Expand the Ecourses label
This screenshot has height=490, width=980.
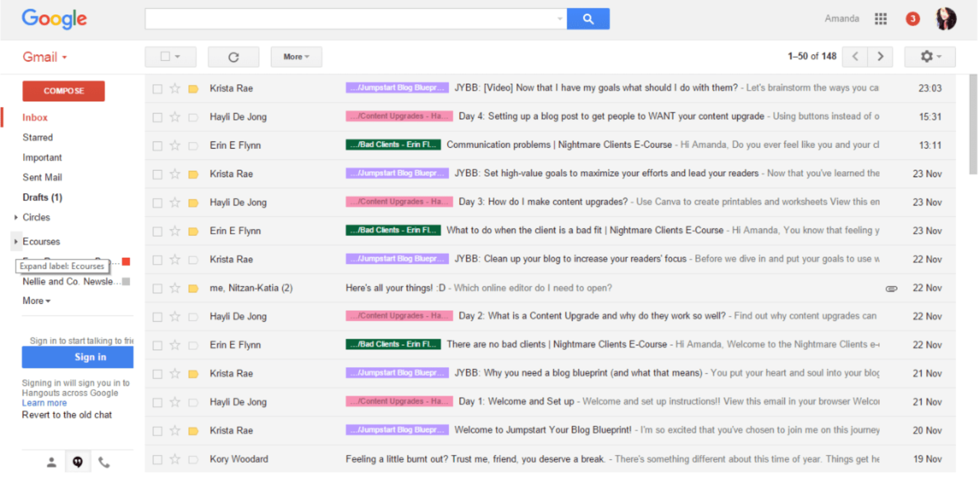click(x=16, y=242)
